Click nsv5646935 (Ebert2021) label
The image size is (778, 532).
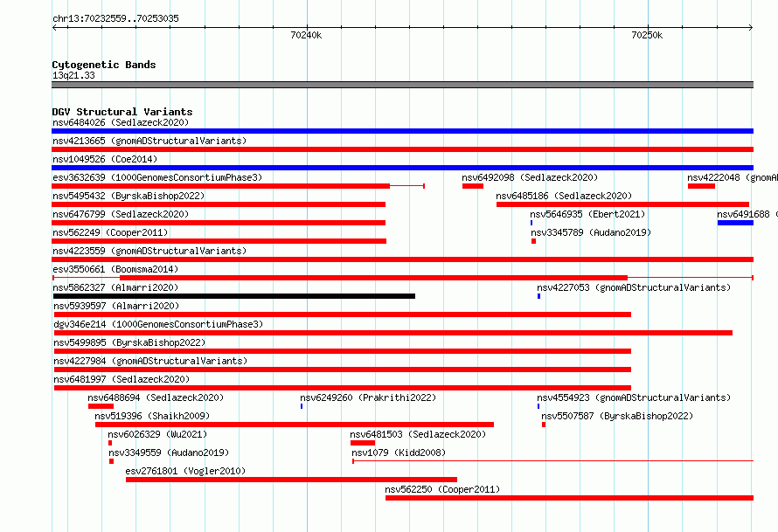pos(587,214)
